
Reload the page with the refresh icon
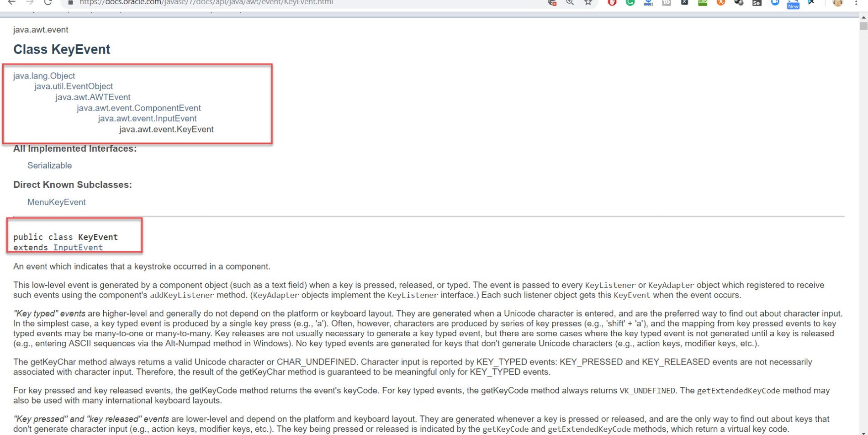48,2
